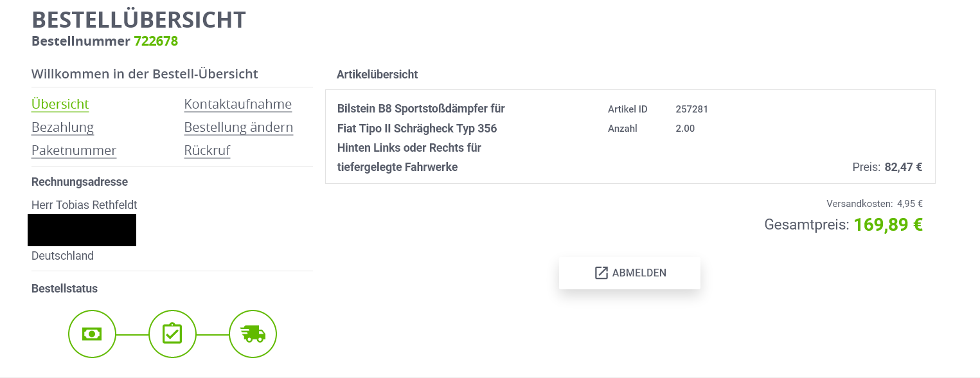Click the Versandkosten amount 4,95 €
Viewport: 980px width, 378px height.
click(x=910, y=204)
